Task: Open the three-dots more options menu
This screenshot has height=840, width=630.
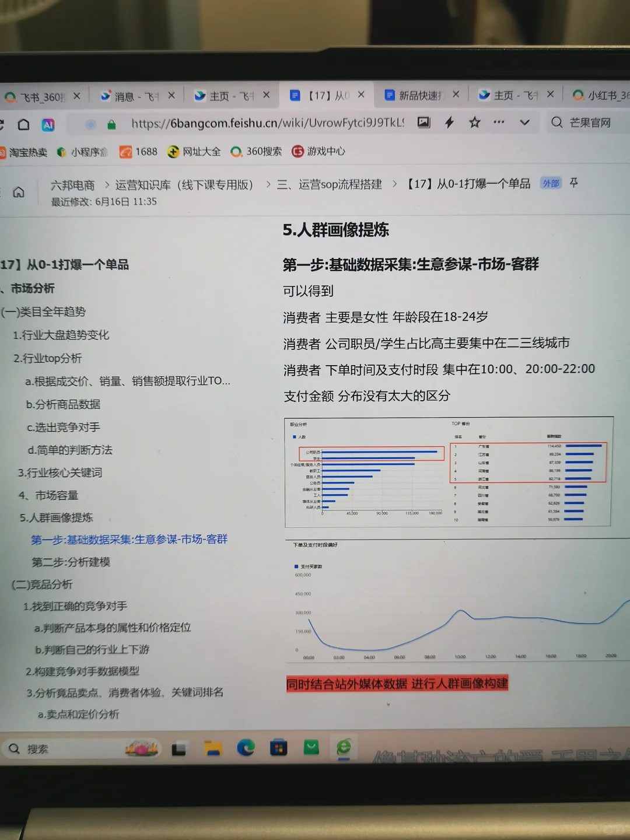Action: coord(499,123)
